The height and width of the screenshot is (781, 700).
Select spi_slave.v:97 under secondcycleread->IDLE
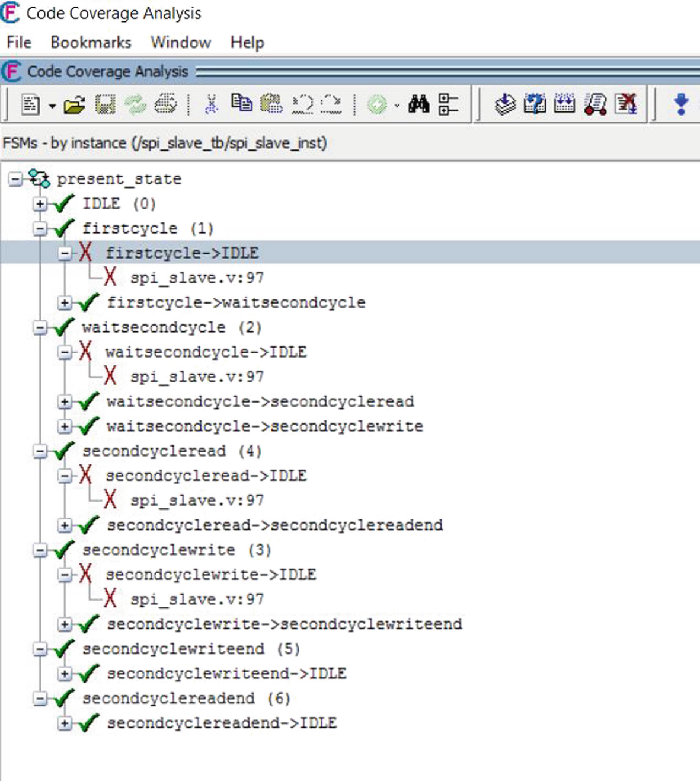click(197, 501)
